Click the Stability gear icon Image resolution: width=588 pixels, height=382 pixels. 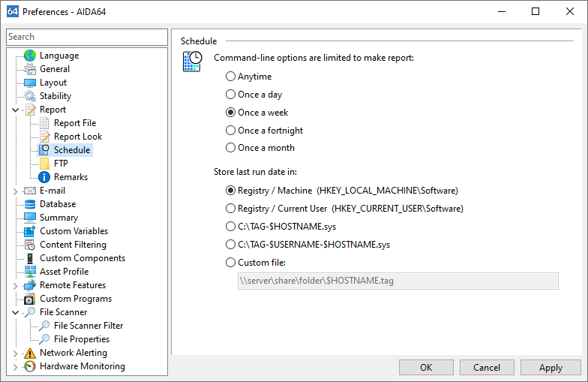tap(30, 96)
